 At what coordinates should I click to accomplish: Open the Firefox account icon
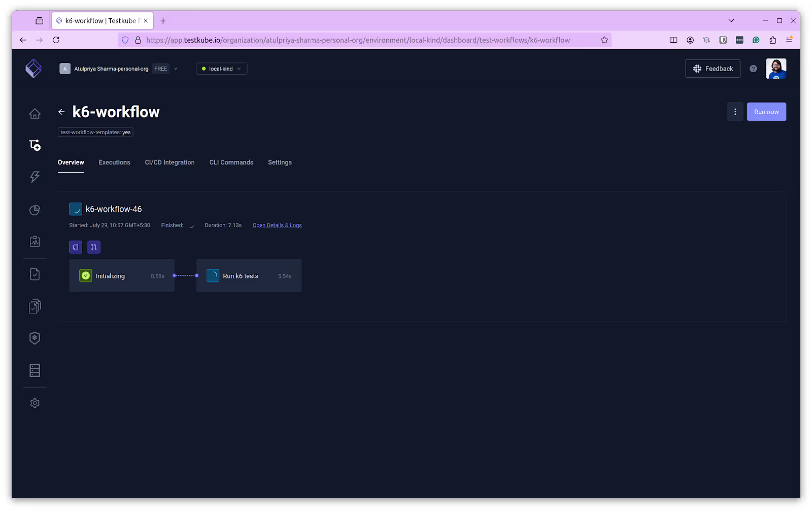(690, 40)
